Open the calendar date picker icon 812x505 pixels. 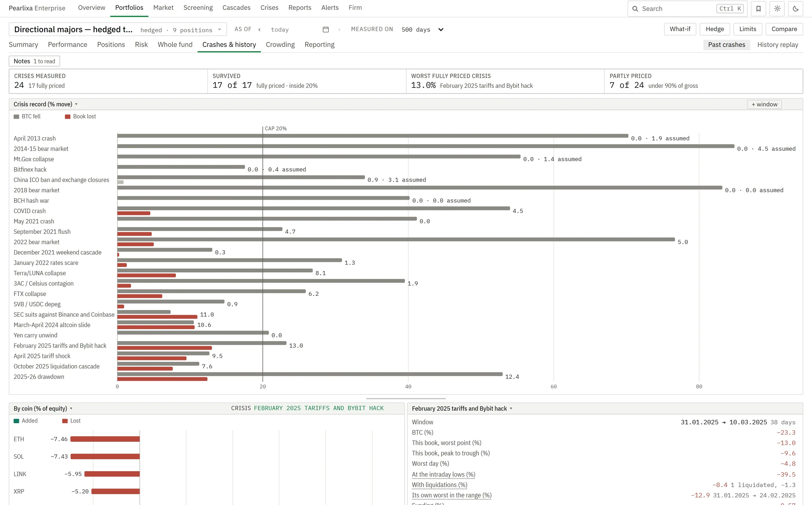click(325, 30)
